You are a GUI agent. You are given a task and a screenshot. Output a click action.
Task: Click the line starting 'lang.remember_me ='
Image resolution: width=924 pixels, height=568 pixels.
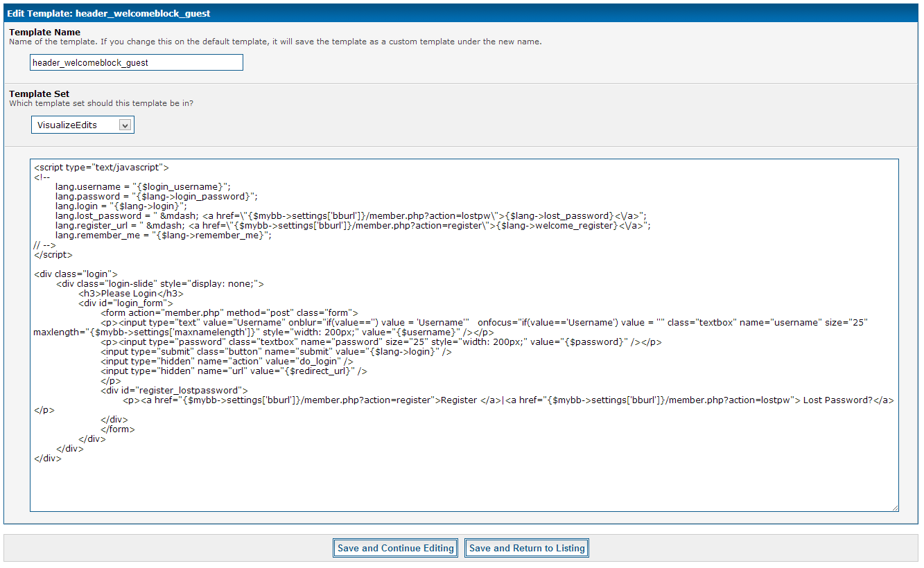[x=164, y=236]
